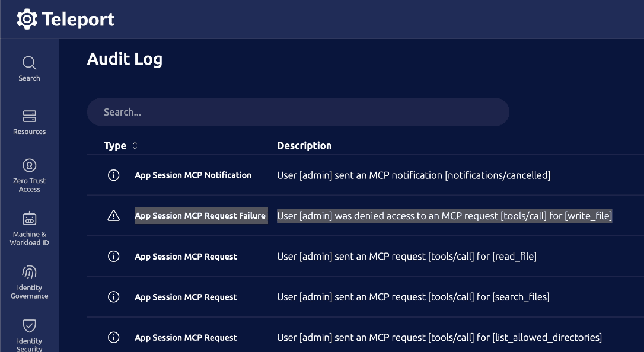
Task: Click the Description column header
Action: point(304,145)
